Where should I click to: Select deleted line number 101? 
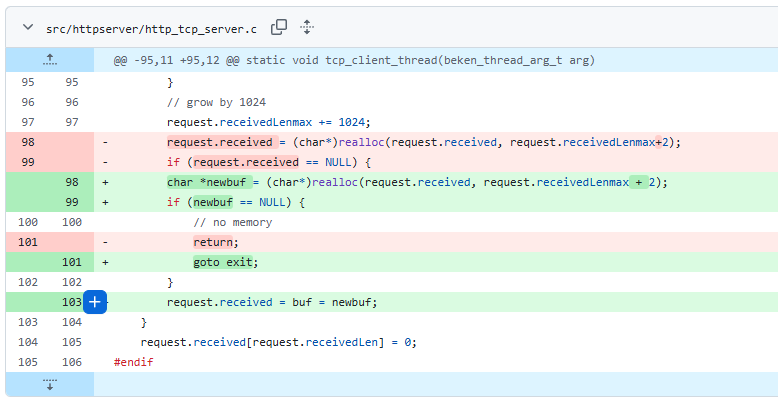click(27, 242)
